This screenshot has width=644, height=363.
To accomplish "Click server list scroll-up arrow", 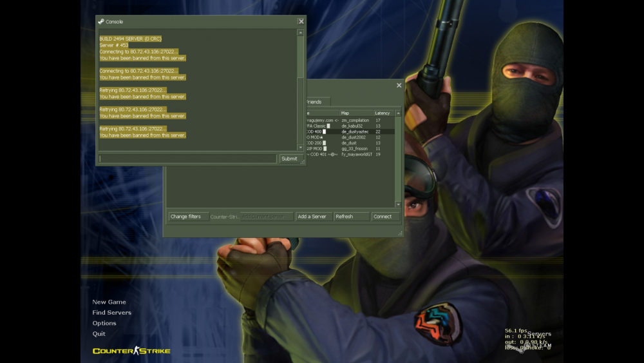I will tap(398, 113).
